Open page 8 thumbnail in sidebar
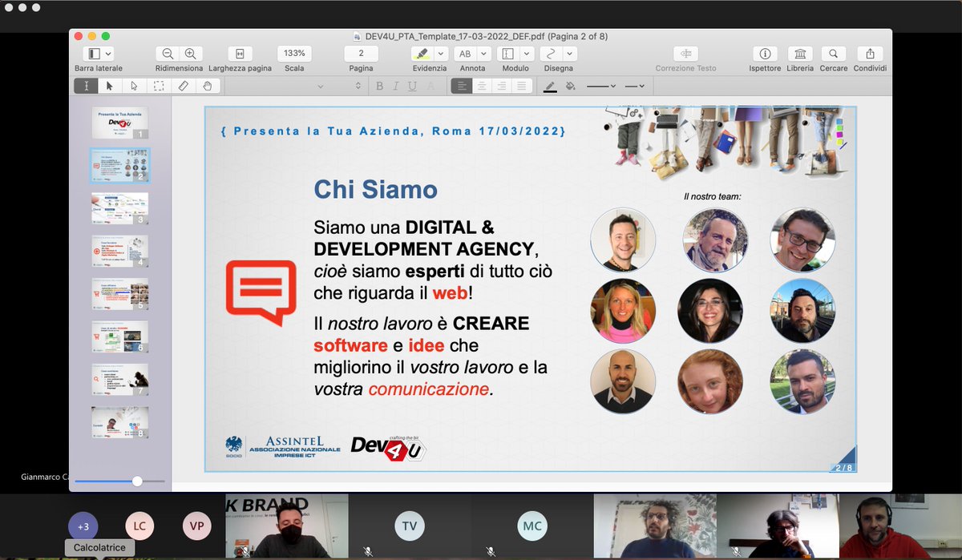This screenshot has width=962, height=560. pos(120,422)
